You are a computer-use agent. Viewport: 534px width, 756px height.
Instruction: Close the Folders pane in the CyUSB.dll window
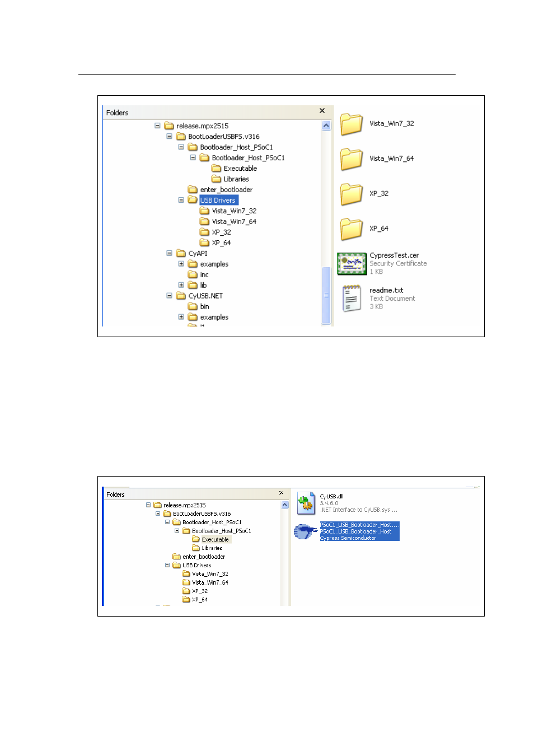(282, 493)
